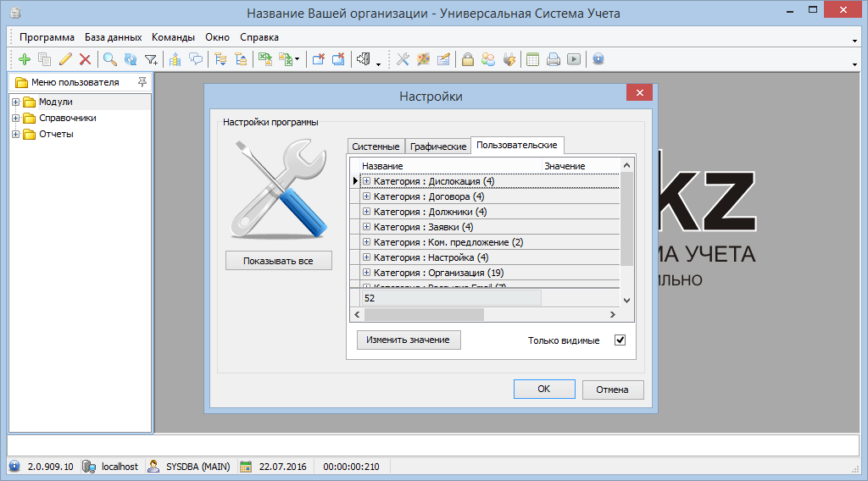The height and width of the screenshot is (481, 868).
Task: Click the magnifying glass Search icon
Action: pyautogui.click(x=109, y=59)
